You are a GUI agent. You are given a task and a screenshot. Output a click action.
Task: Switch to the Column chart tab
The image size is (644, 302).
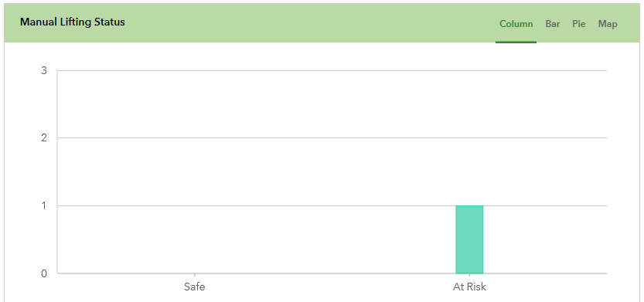[x=516, y=24]
